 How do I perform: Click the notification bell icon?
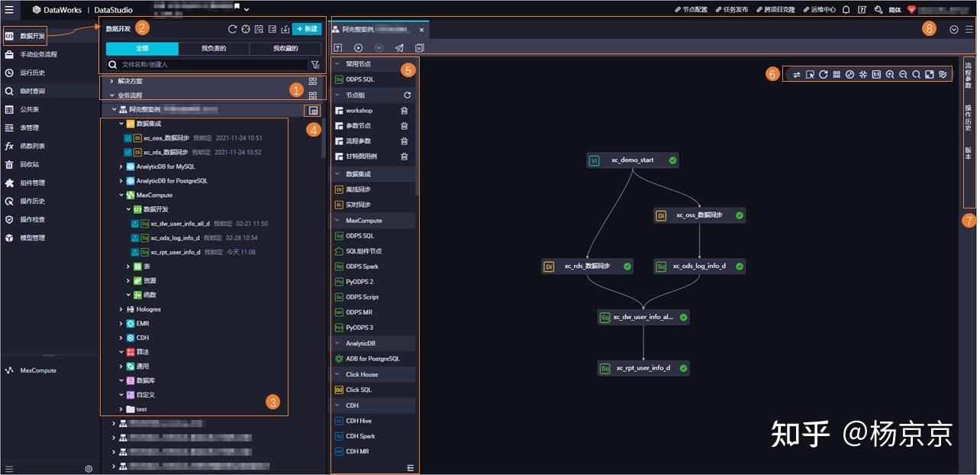coord(846,10)
